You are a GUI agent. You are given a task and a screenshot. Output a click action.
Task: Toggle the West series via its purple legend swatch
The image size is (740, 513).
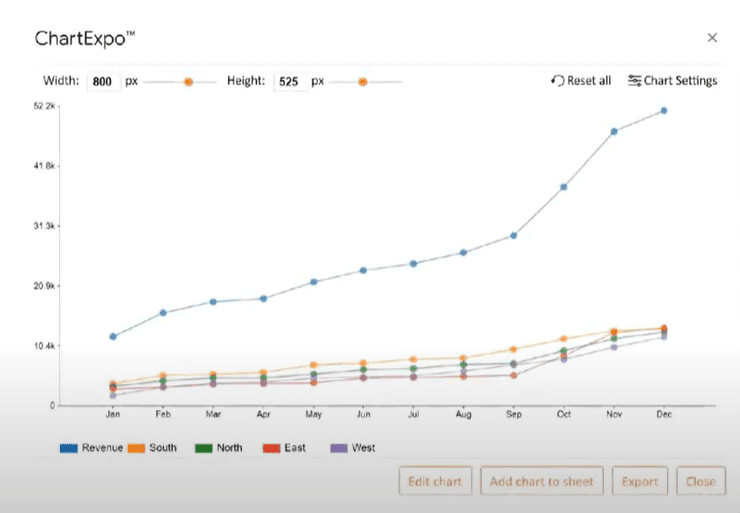pyautogui.click(x=339, y=448)
